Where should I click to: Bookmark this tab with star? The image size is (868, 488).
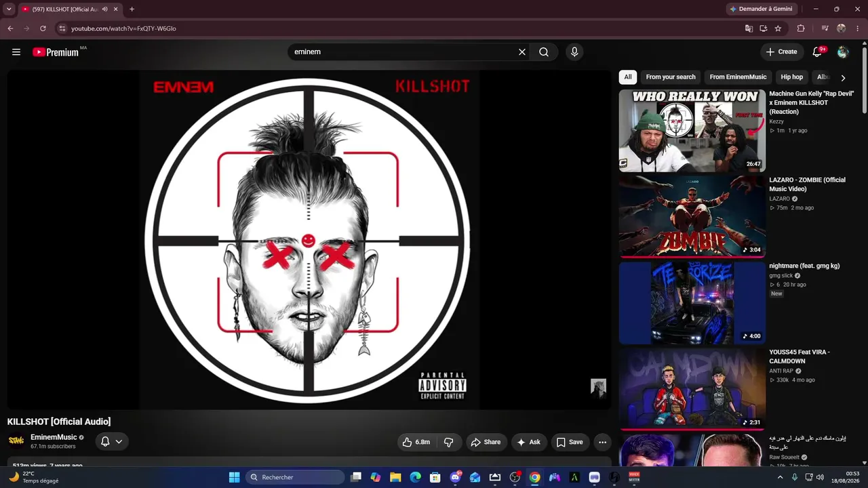pos(778,28)
